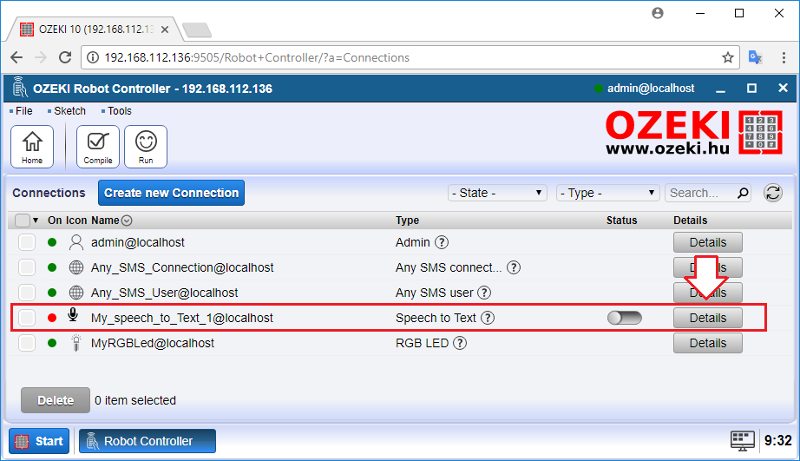Bookmark page with the star icon
The width and height of the screenshot is (800, 461).
pyautogui.click(x=728, y=58)
